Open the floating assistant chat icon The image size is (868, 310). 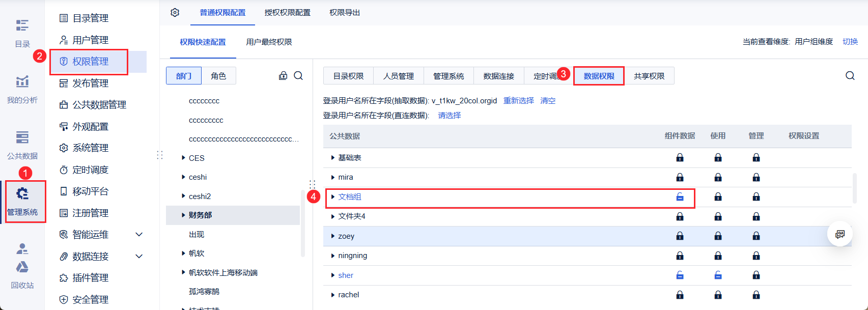pyautogui.click(x=839, y=234)
